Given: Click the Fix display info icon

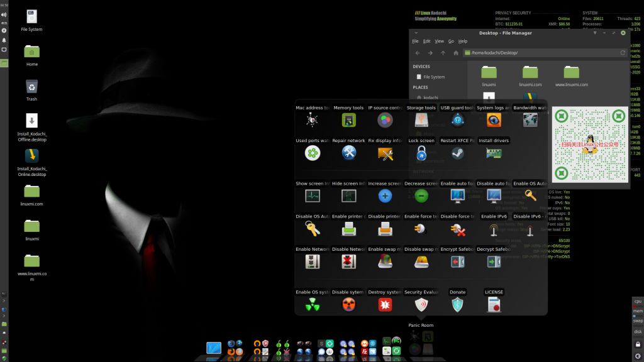Looking at the screenshot, I should pos(385,153).
